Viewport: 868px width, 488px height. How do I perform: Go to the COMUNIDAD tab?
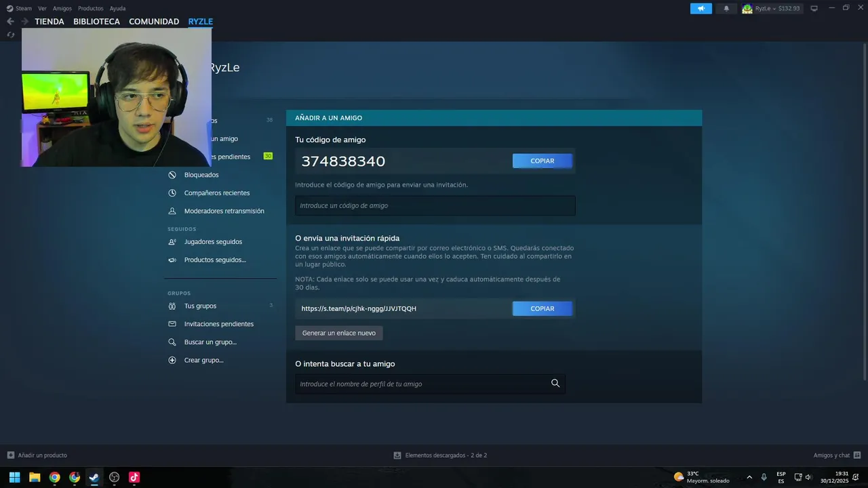154,21
